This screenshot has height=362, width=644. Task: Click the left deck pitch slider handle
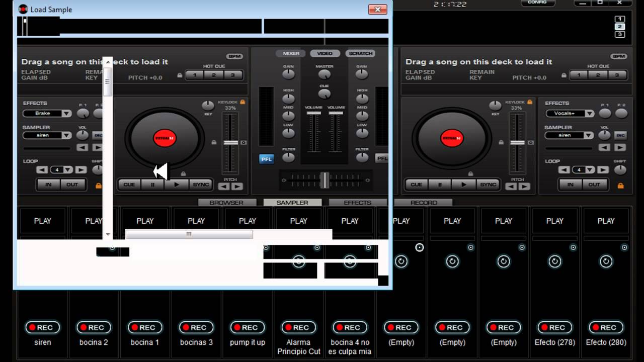point(230,143)
